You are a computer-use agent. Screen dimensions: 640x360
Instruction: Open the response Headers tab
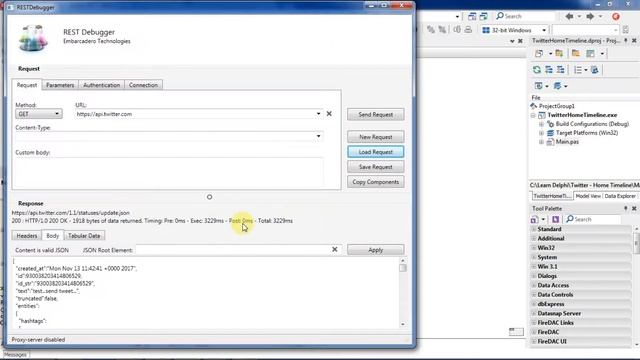click(x=27, y=236)
